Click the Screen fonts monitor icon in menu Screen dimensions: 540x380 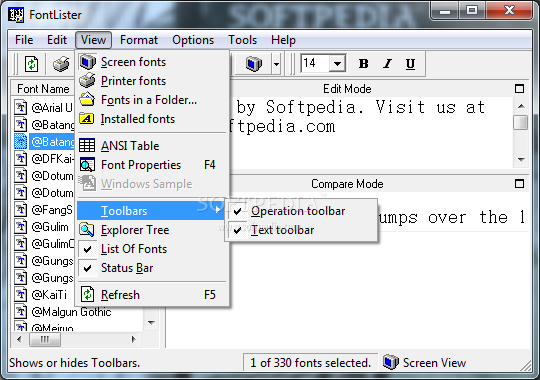click(x=87, y=62)
